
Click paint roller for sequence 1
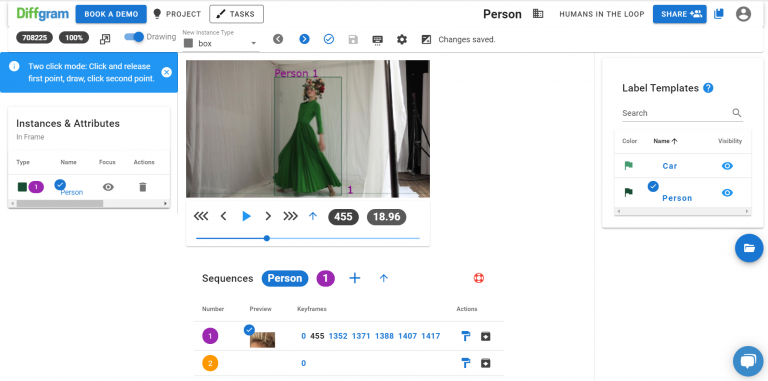tap(465, 336)
